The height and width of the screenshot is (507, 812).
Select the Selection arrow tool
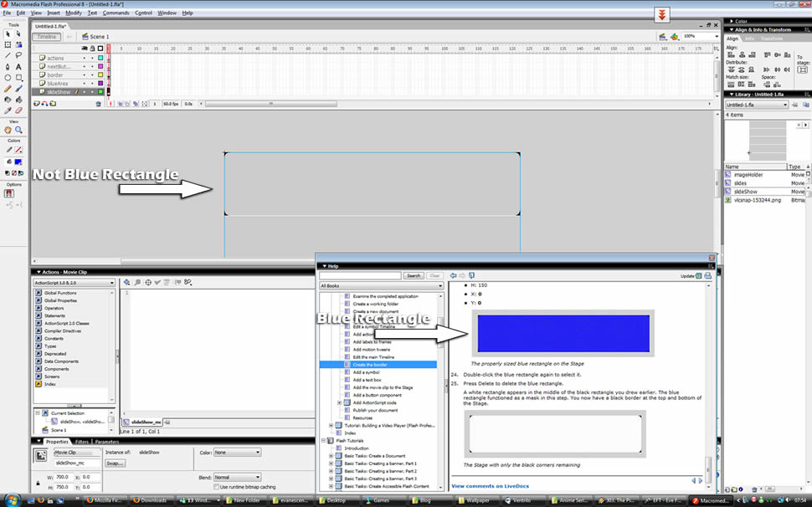8,33
